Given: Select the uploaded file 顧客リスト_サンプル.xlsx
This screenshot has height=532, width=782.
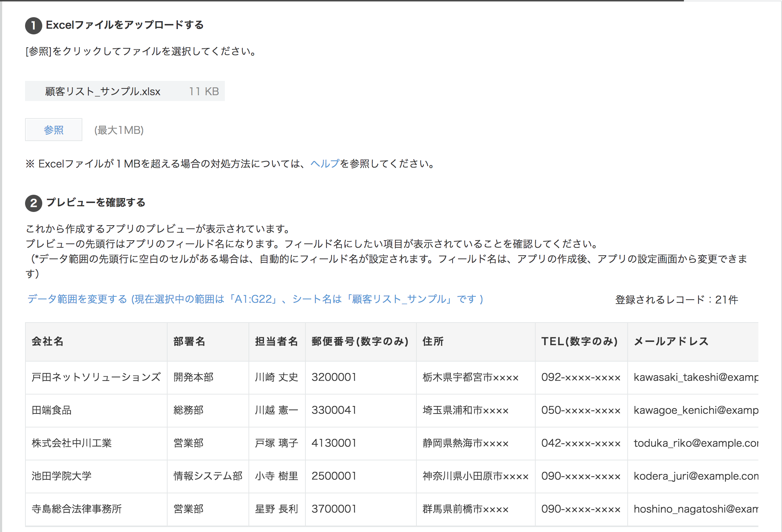Looking at the screenshot, I should click(x=125, y=91).
